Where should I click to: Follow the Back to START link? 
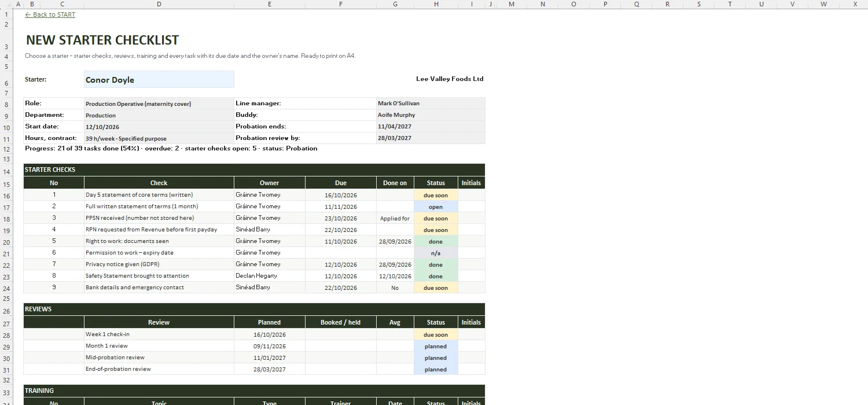pyautogui.click(x=50, y=14)
